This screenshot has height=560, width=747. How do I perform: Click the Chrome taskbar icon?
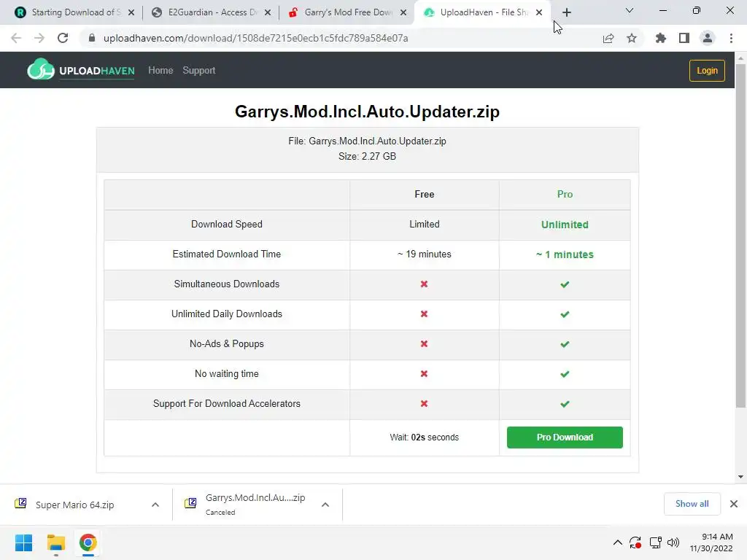[x=88, y=542]
